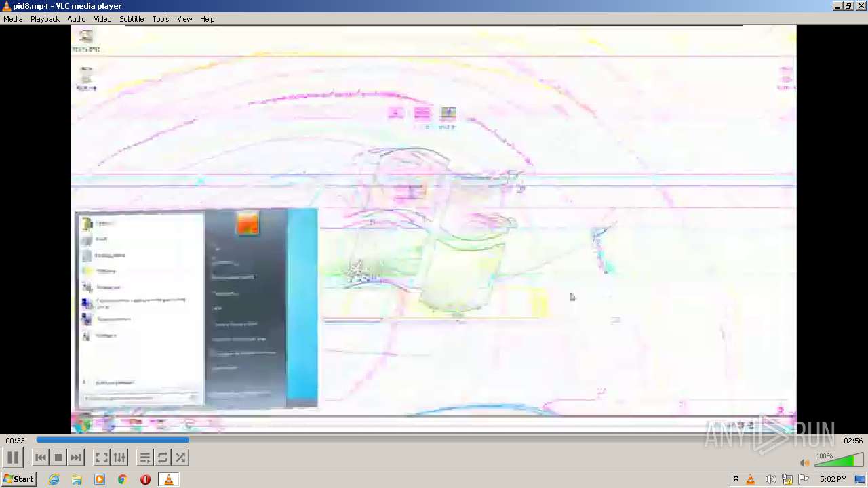Open the Playback menu
Viewport: 868px width, 488px height.
45,19
